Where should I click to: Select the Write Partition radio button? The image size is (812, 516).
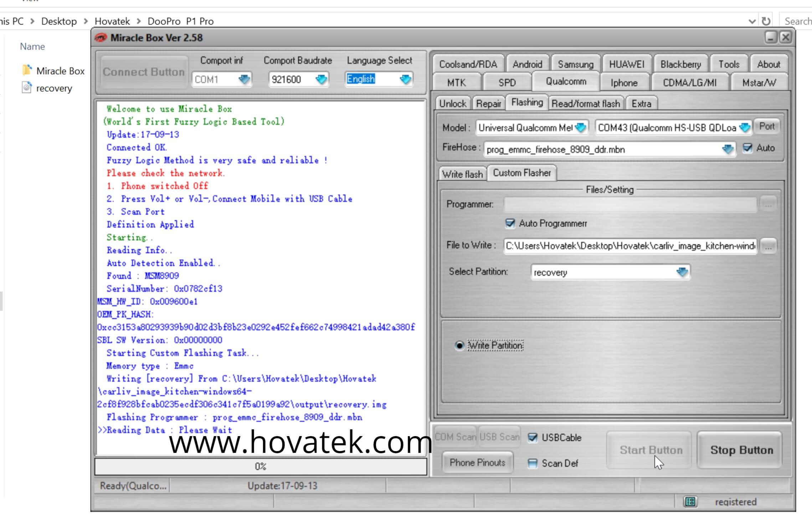pyautogui.click(x=459, y=345)
